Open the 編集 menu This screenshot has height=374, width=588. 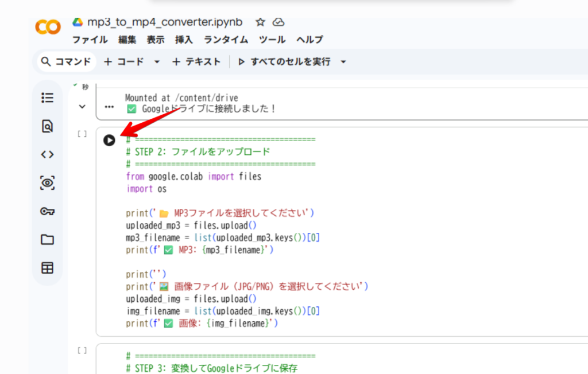pos(127,40)
